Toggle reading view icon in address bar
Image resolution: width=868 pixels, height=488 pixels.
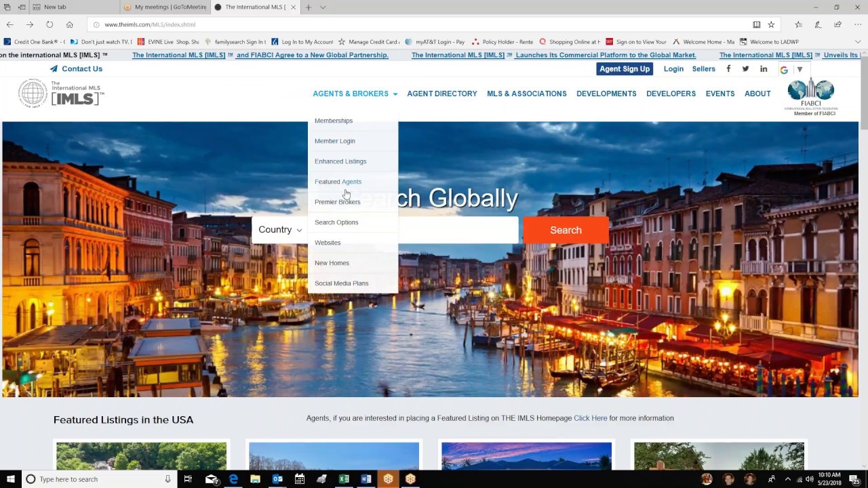tap(756, 24)
